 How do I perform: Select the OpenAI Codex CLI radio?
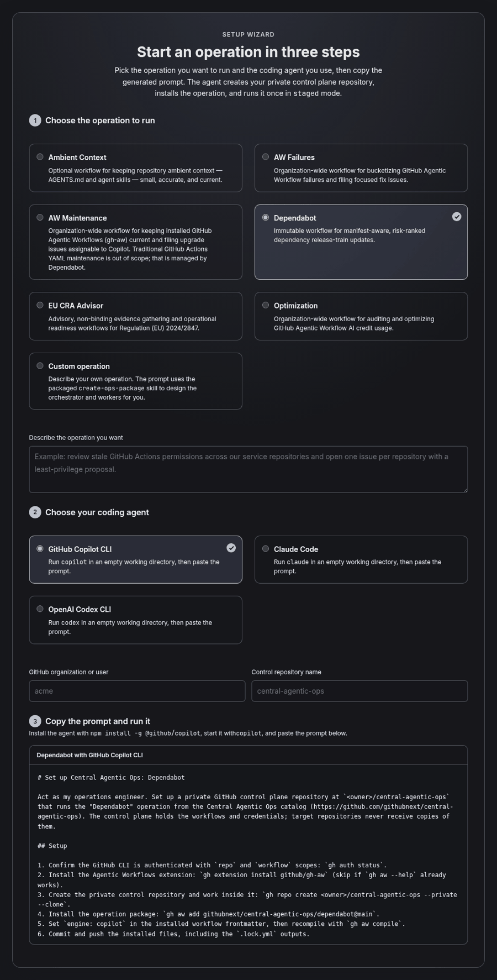click(40, 609)
